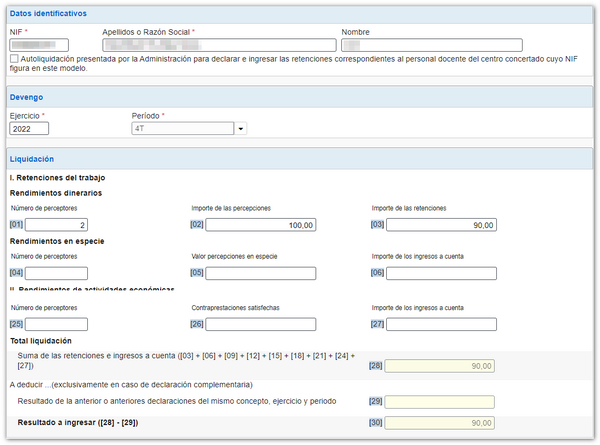This screenshot has height=445, width=600.
Task: Click the NIF input field
Action: (39, 45)
